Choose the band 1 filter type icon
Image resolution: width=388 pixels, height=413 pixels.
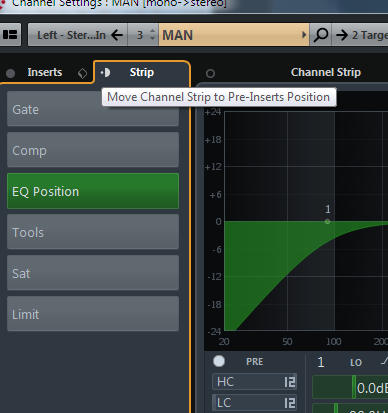tap(384, 361)
